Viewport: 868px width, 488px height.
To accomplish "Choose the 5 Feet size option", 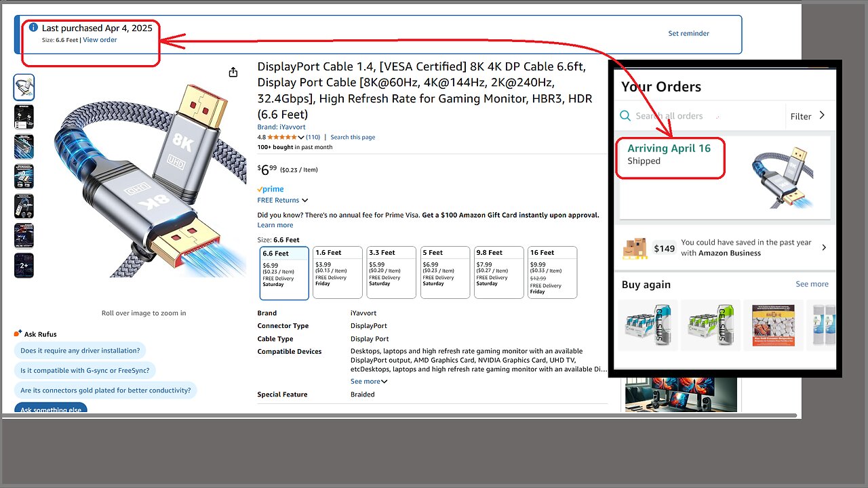I will pos(445,272).
